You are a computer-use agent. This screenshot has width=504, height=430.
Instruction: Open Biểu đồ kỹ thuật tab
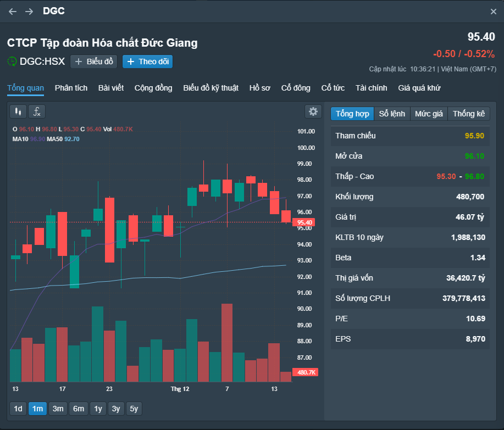[x=211, y=88]
